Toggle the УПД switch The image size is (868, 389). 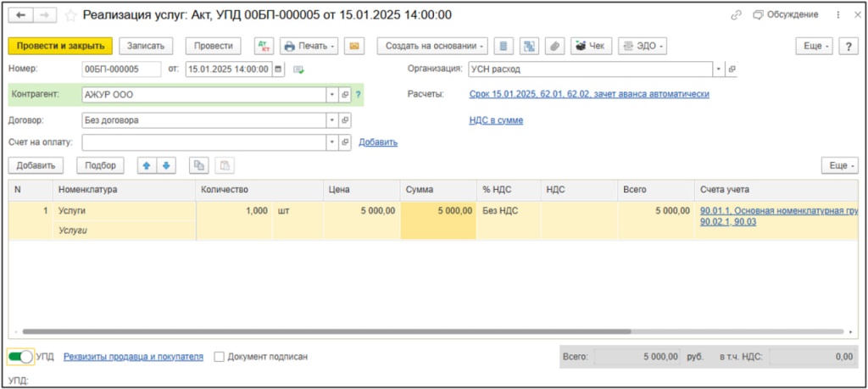(20, 357)
